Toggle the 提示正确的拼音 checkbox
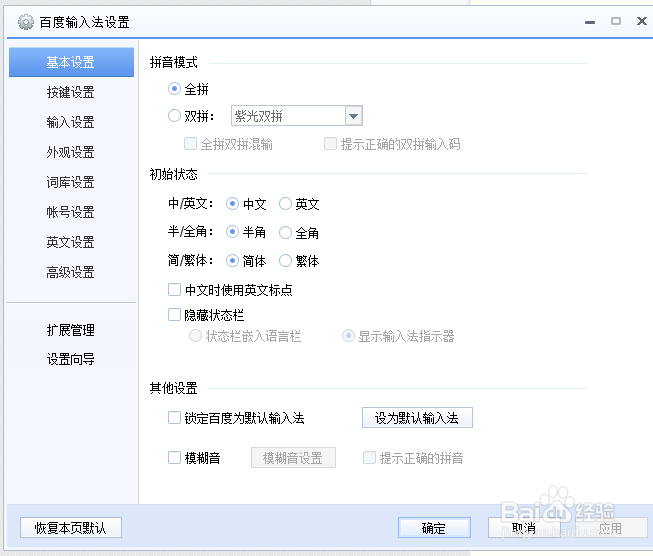Viewport: 653px width, 556px height. (x=369, y=457)
